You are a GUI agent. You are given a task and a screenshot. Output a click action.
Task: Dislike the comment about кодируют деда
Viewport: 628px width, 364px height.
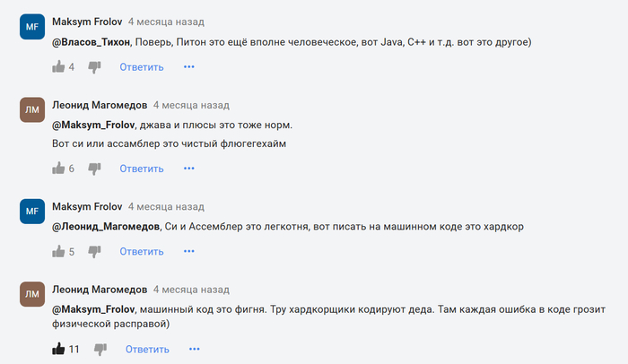(100, 349)
